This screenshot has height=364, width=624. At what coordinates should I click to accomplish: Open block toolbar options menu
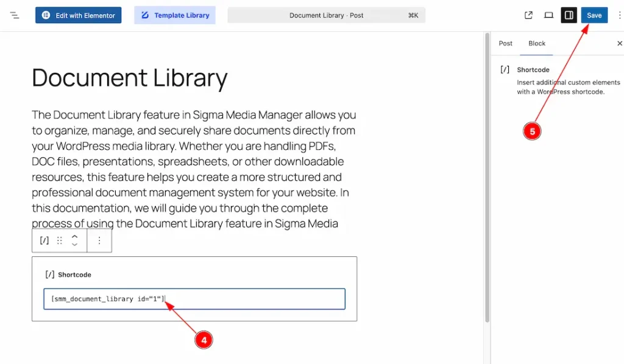[x=99, y=240]
